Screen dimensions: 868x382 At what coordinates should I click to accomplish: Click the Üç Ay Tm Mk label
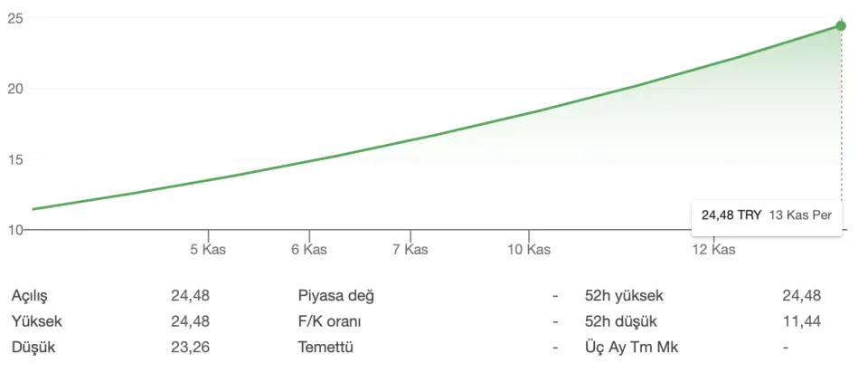(x=632, y=347)
